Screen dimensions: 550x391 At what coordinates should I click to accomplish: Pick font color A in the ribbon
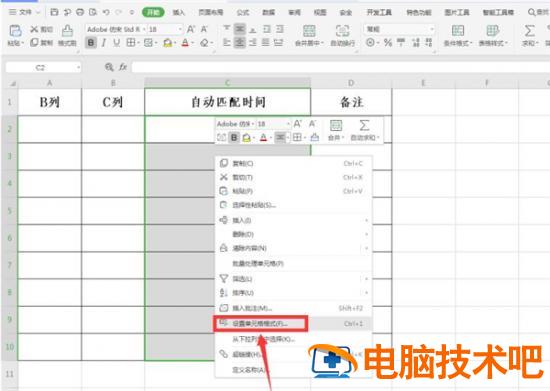click(x=185, y=43)
